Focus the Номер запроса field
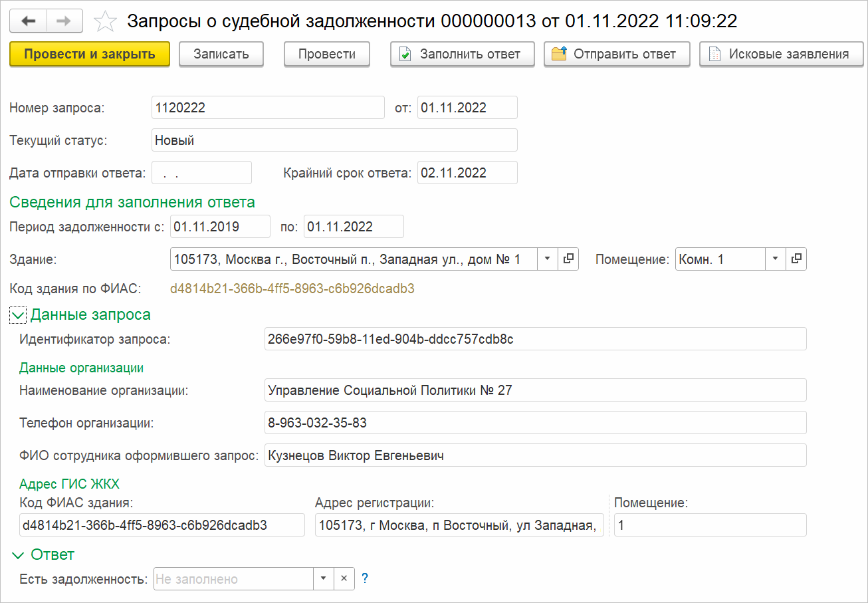This screenshot has width=868, height=603. pos(268,108)
